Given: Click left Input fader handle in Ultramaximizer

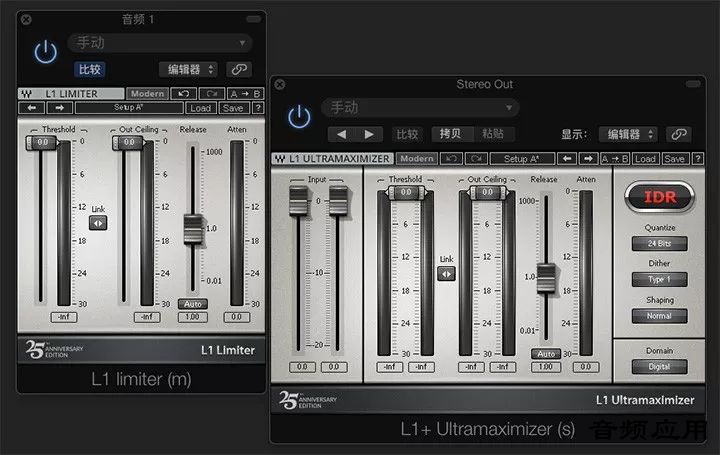Looking at the screenshot, I should (298, 201).
